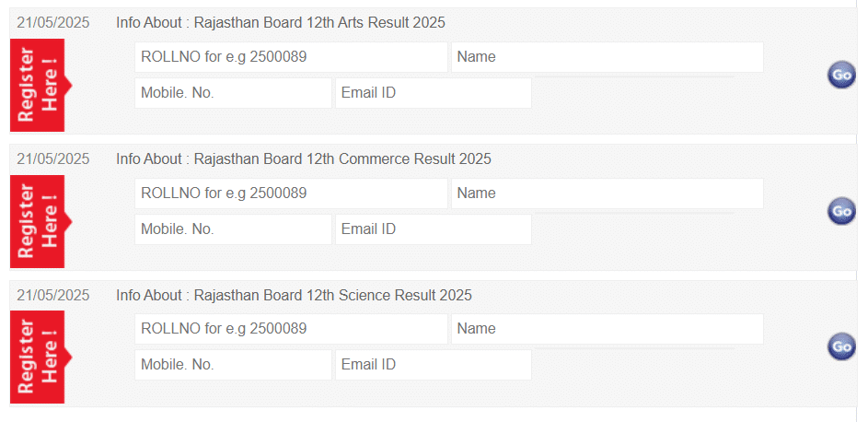The width and height of the screenshot is (868, 422).
Task: Focus the Name field under Commerce Result
Action: pos(608,193)
